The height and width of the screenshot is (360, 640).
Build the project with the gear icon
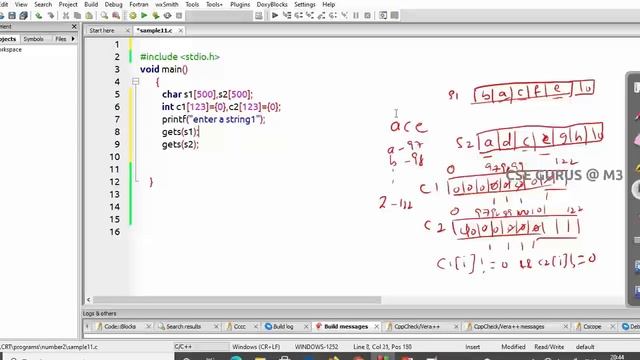(133, 16)
